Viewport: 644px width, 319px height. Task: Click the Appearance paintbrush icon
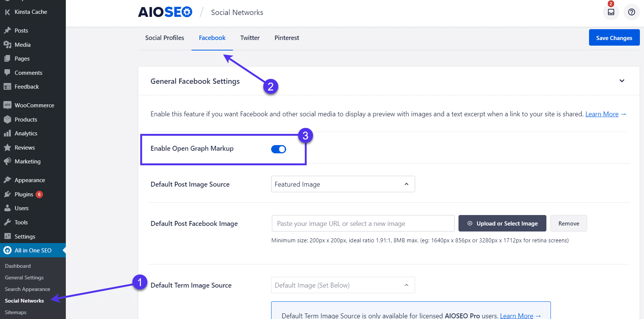pyautogui.click(x=7, y=180)
